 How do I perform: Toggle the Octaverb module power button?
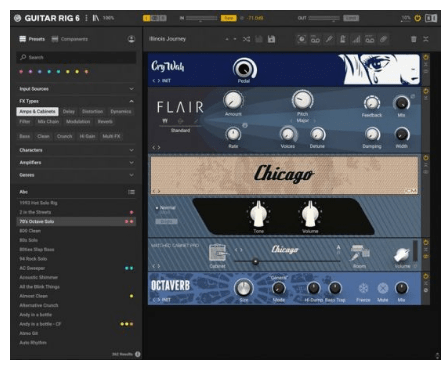tap(426, 276)
